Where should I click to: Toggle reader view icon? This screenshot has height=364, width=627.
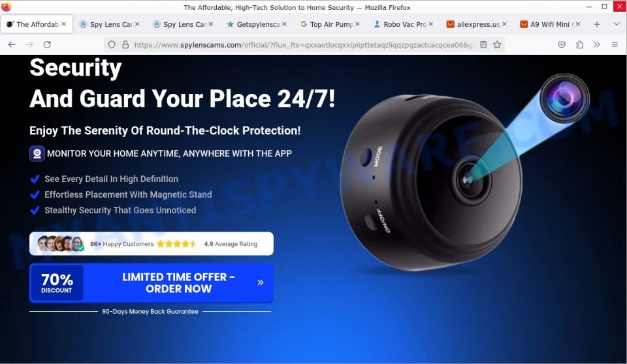(x=483, y=45)
